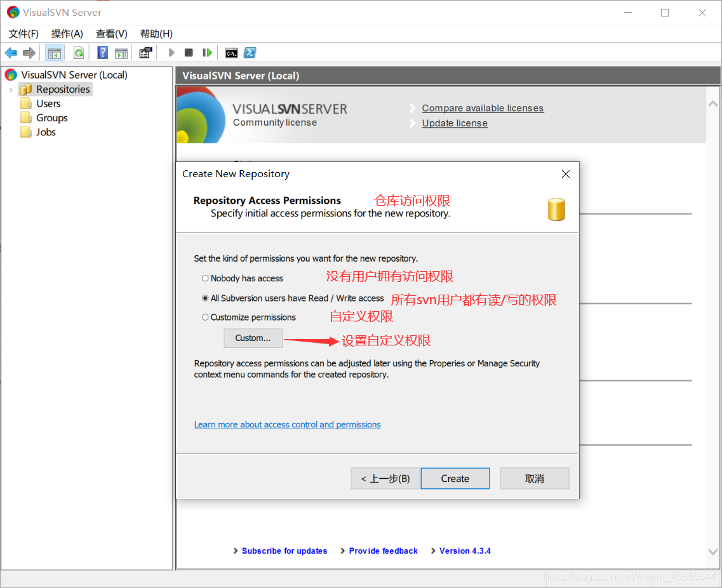Open the Compare available licenses link
This screenshot has height=588, width=722.
(483, 108)
